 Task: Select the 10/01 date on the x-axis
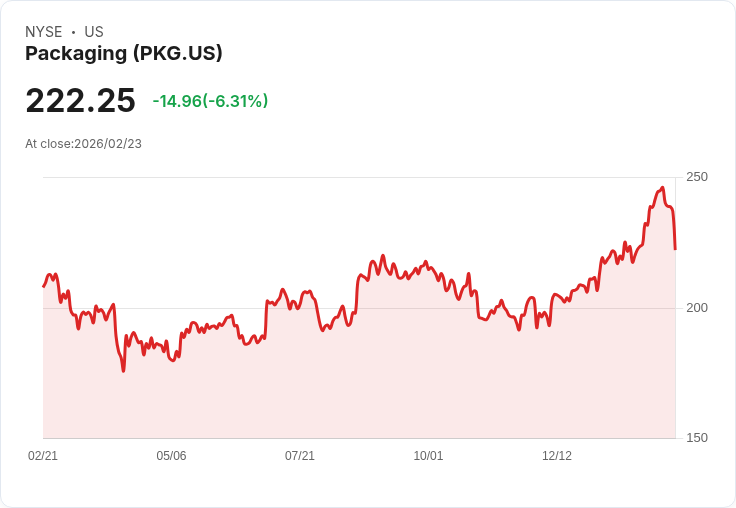[428, 455]
